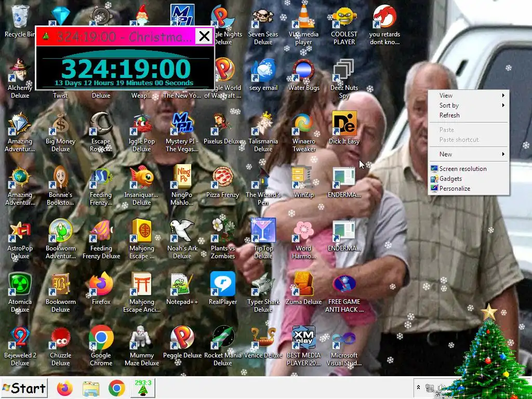
Task: Open Seven Seas Deluxe shortcut
Action: [263, 24]
